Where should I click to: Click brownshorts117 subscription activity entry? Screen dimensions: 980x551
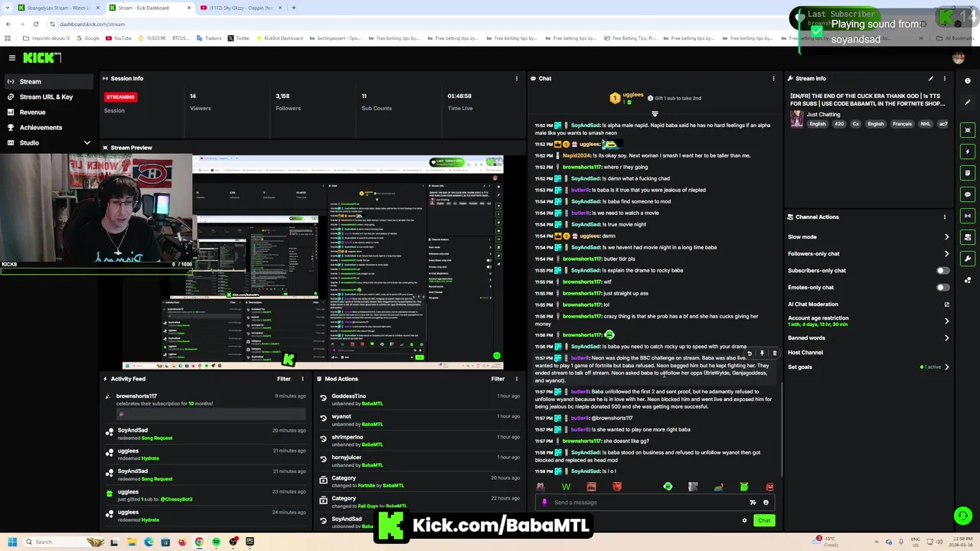[x=205, y=406]
